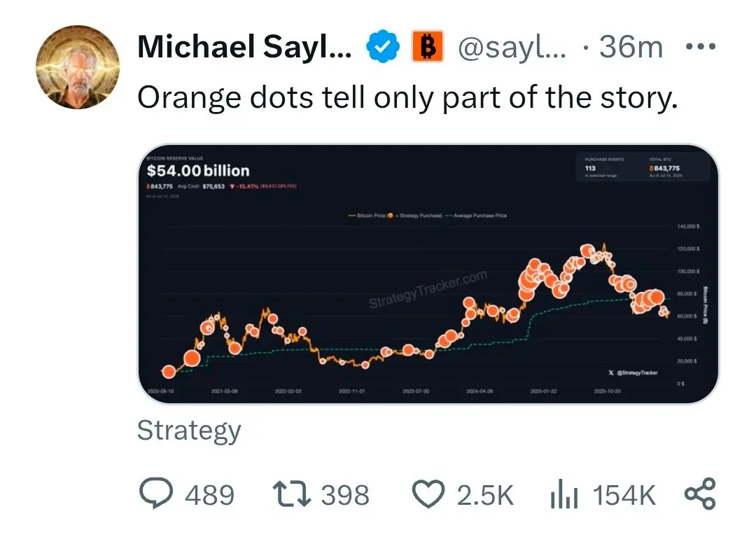Screen dimensions: 756x537
Task: Like the post with the heart icon
Action: [428, 494]
